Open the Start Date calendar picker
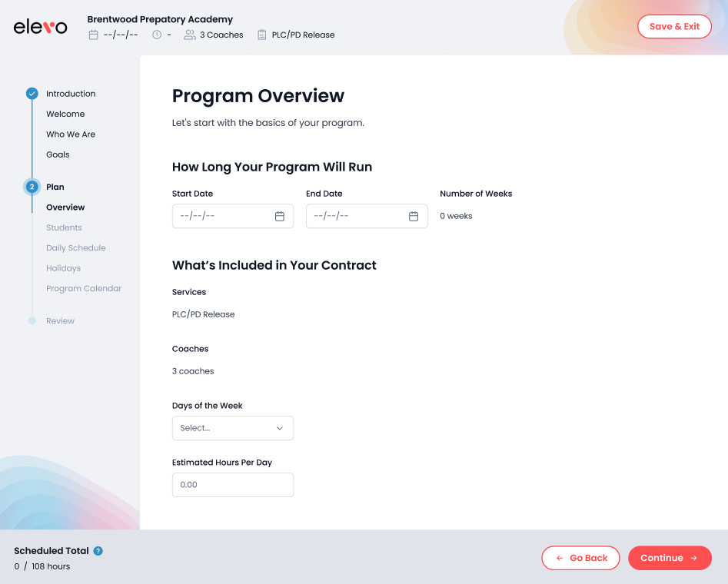This screenshot has height=584, width=728. [280, 216]
